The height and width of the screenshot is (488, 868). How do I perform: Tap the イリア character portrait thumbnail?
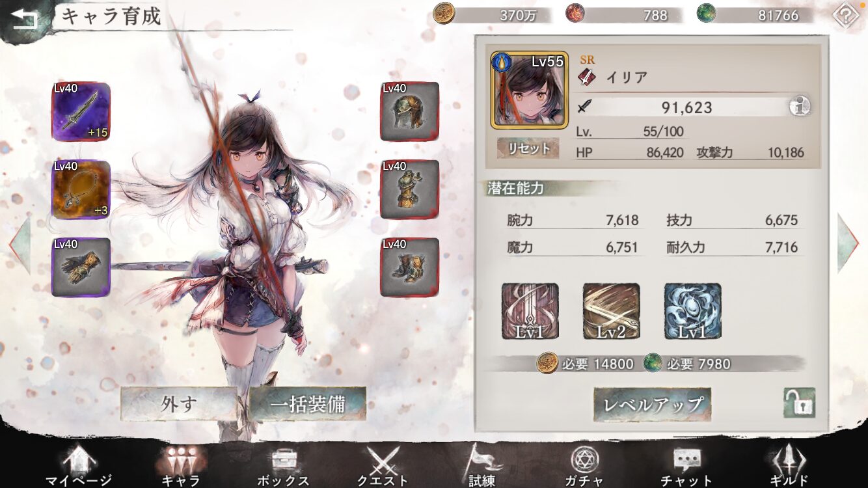[529, 90]
